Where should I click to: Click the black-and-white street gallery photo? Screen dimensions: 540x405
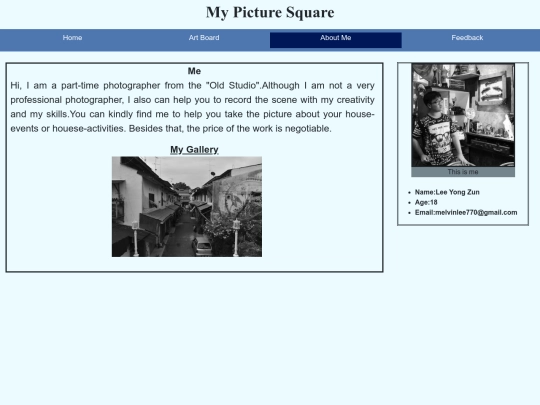point(187,207)
